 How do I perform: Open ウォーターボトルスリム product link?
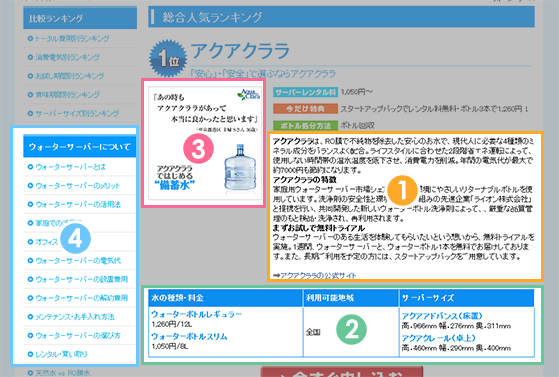pos(189,336)
